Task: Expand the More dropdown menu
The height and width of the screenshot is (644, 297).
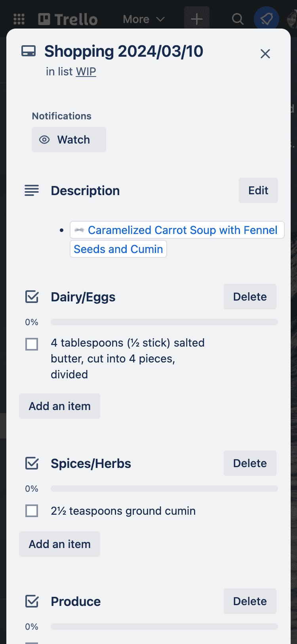Action: click(144, 19)
